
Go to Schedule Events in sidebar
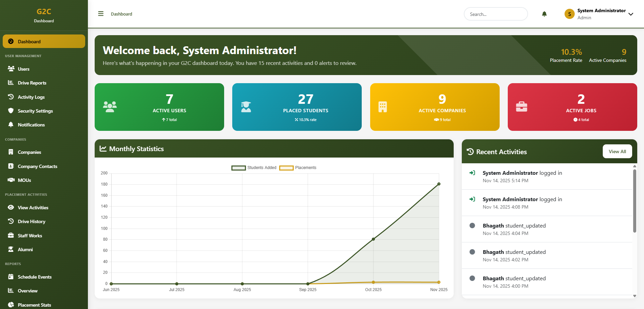(x=34, y=277)
